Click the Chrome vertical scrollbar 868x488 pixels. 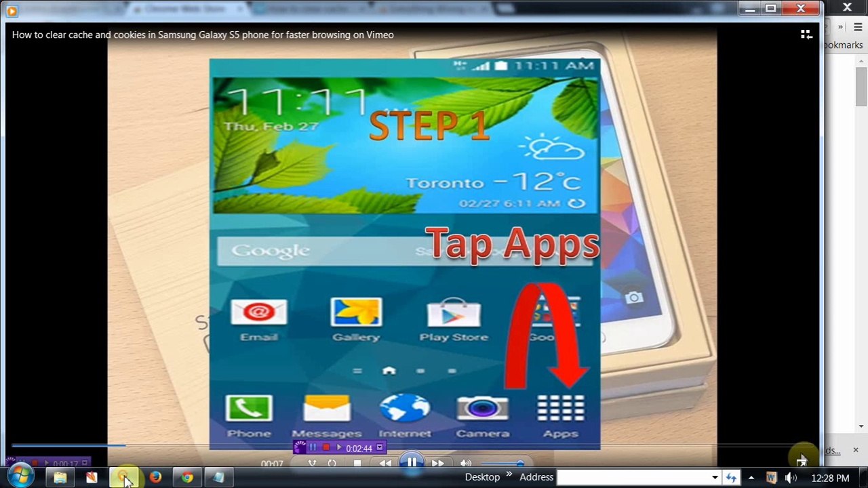coord(861,87)
